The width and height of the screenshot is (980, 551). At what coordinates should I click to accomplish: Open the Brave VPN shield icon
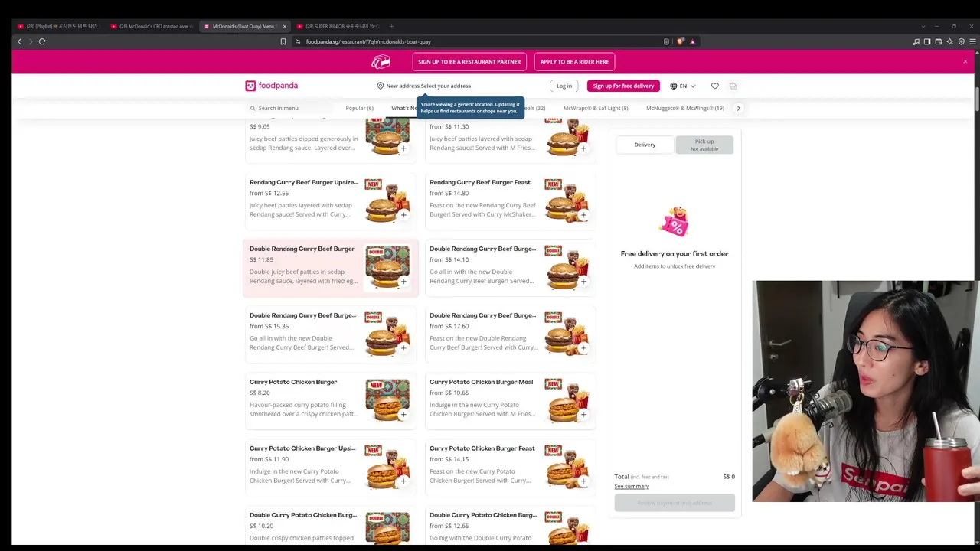(961, 41)
